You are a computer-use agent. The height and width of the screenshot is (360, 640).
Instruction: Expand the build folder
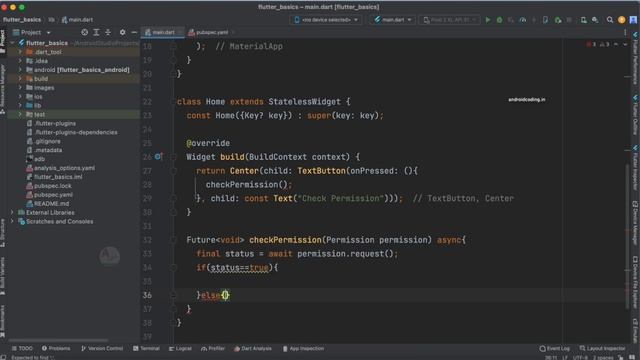point(20,79)
